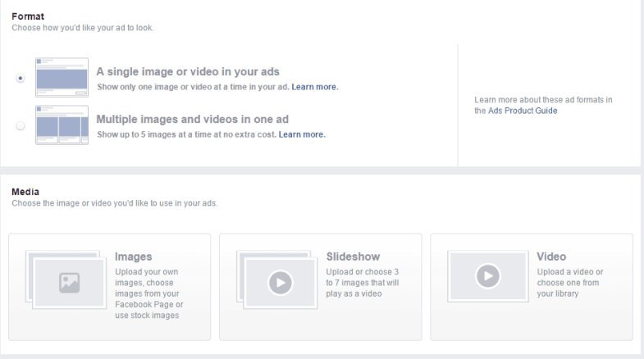Viewport: 644px width, 359px height.
Task: Click the Images card description text
Action: click(x=149, y=293)
